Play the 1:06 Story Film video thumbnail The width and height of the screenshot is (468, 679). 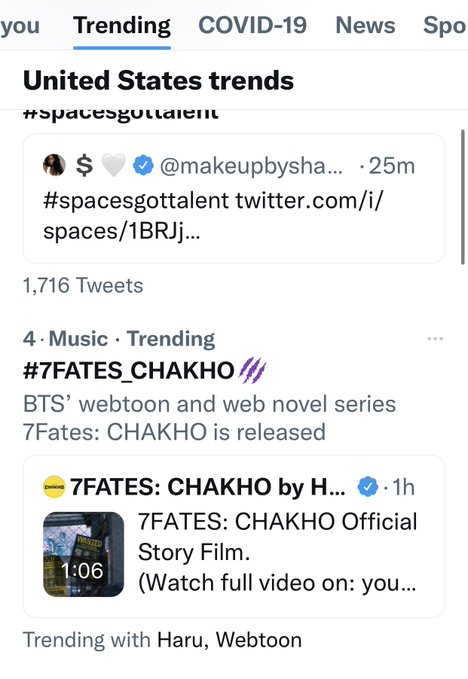84,554
